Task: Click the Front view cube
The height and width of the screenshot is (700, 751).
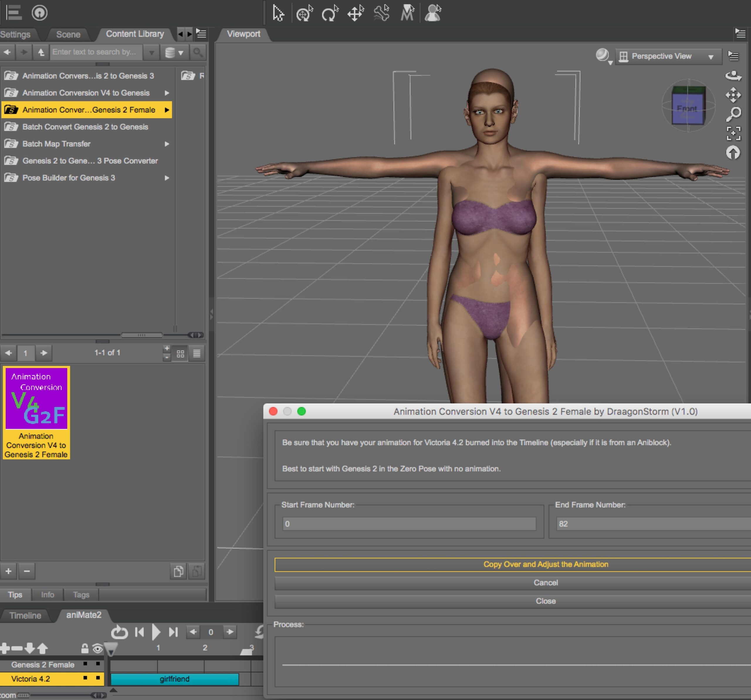Action: click(687, 109)
